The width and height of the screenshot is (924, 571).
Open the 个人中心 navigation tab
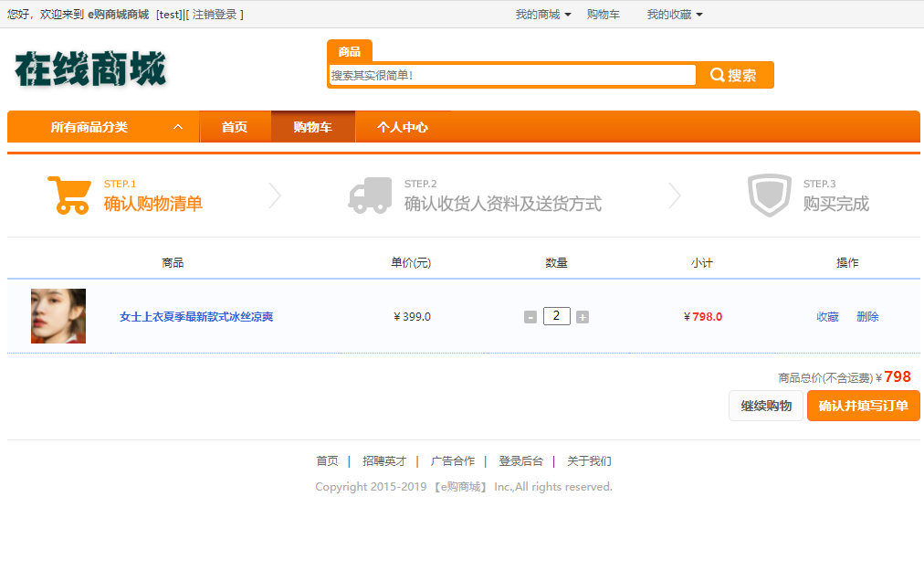tap(403, 127)
